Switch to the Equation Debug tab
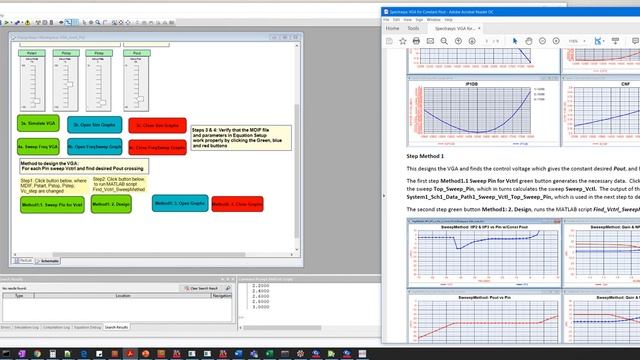 pos(87,327)
